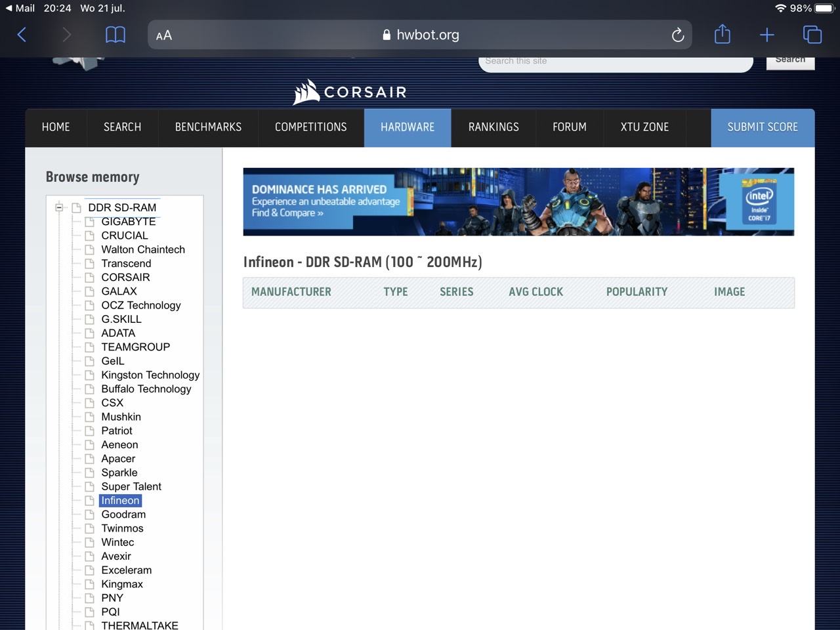
Task: Open the XTU ZONE page
Action: 644,127
